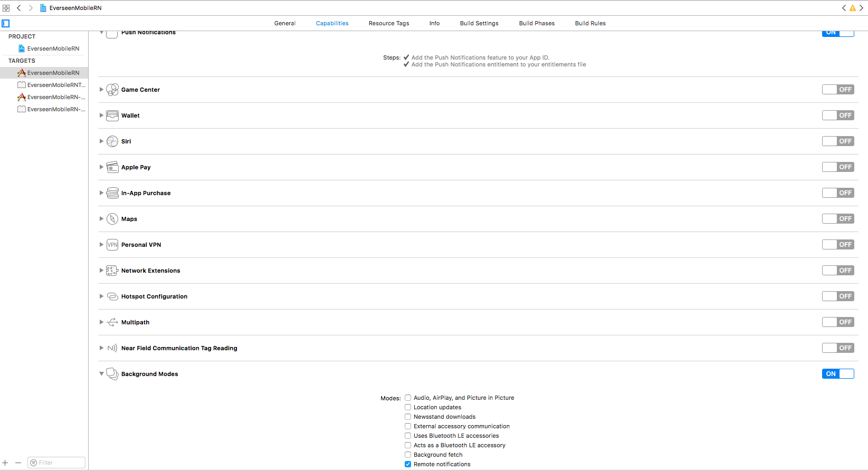Image resolution: width=868 pixels, height=471 pixels.
Task: Expand the Siri section
Action: pos(101,141)
